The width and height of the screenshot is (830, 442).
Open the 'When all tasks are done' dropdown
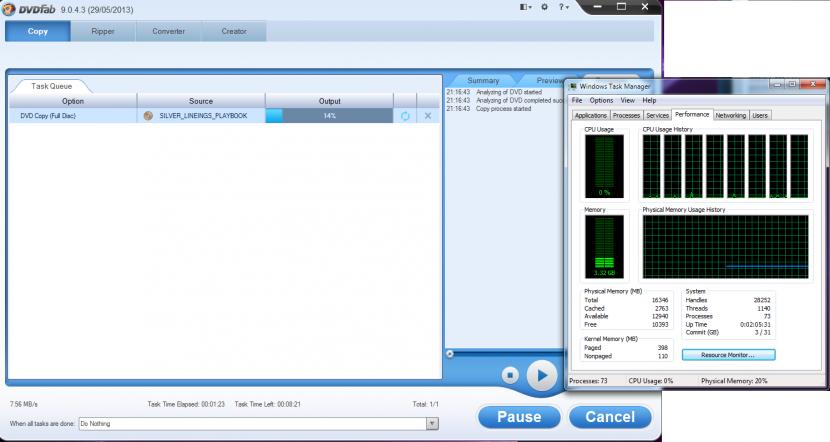[431, 423]
